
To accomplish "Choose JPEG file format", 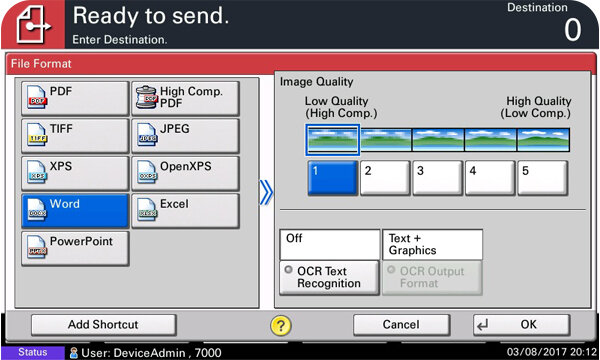I will pyautogui.click(x=186, y=136).
